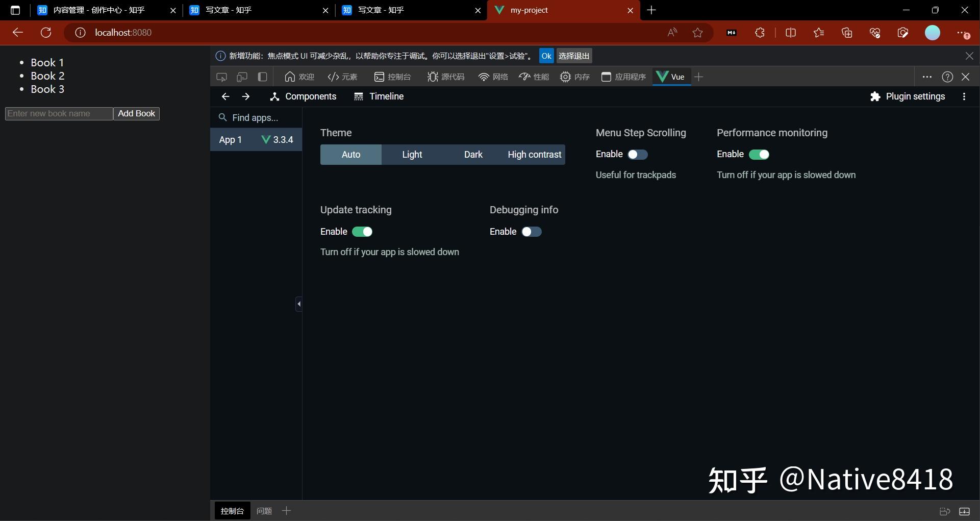Screen dimensions: 980x521
Task: Click the DevTools help icon
Action: click(x=947, y=77)
